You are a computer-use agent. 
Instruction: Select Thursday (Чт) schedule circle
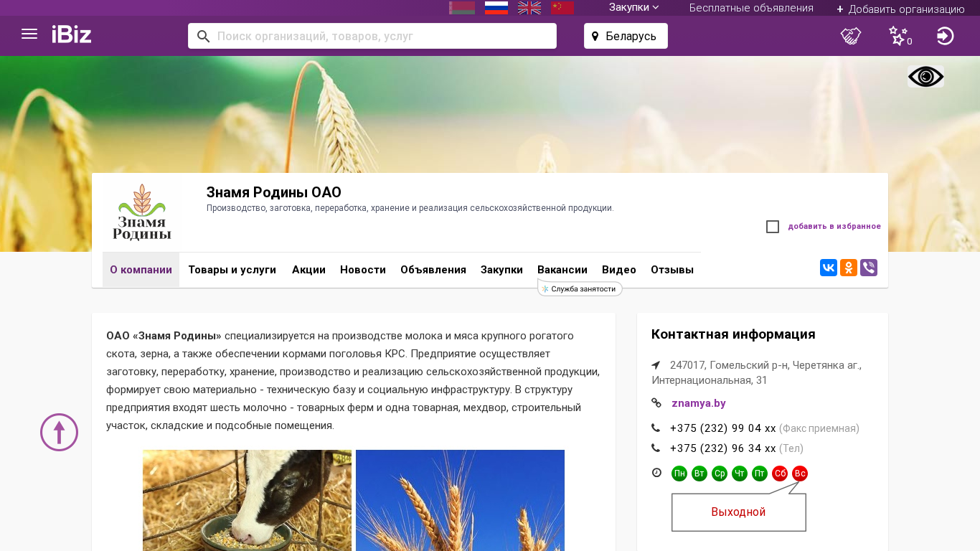pos(740,474)
